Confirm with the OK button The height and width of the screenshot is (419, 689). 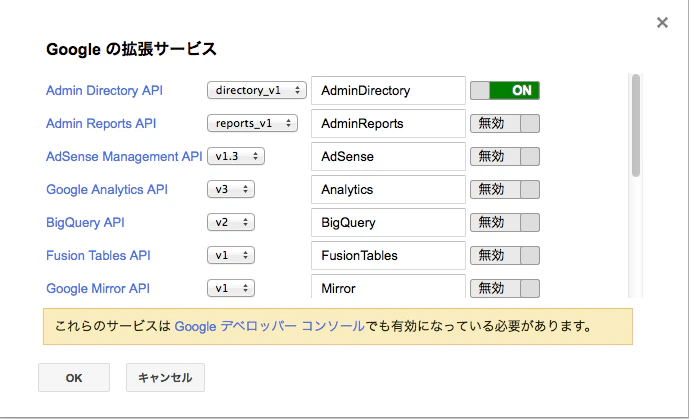(74, 378)
